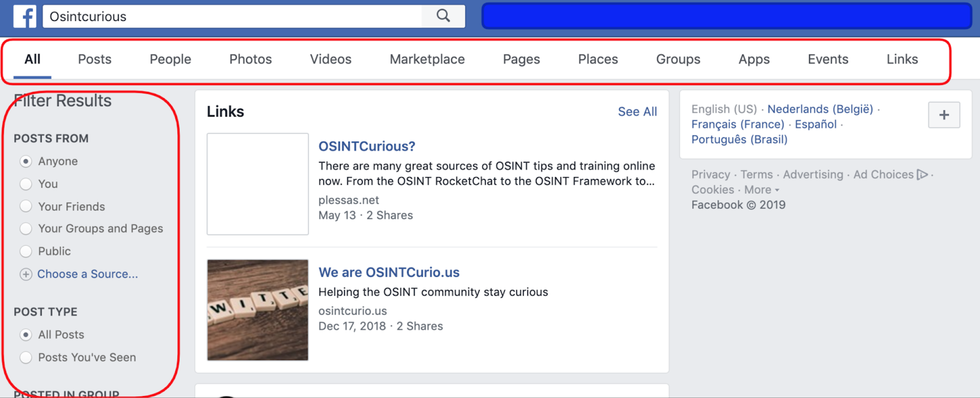This screenshot has width=980, height=398.
Task: Click osintcurio.us source text
Action: coord(353,311)
